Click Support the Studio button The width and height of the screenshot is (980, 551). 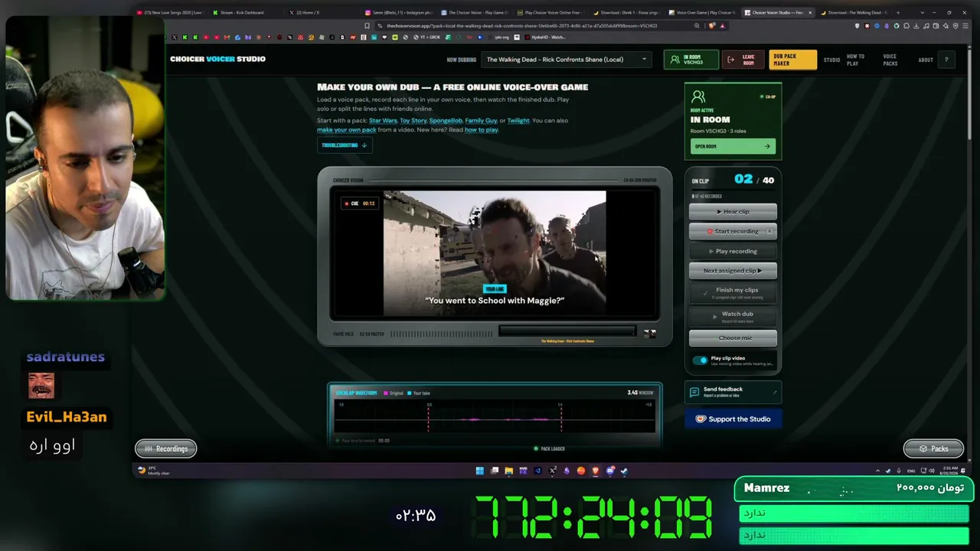[x=733, y=419]
